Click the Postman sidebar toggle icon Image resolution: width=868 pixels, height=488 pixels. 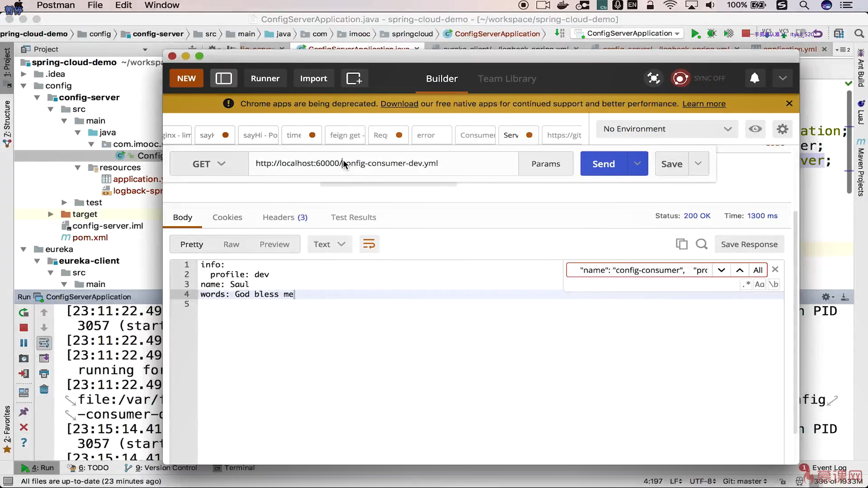point(223,78)
